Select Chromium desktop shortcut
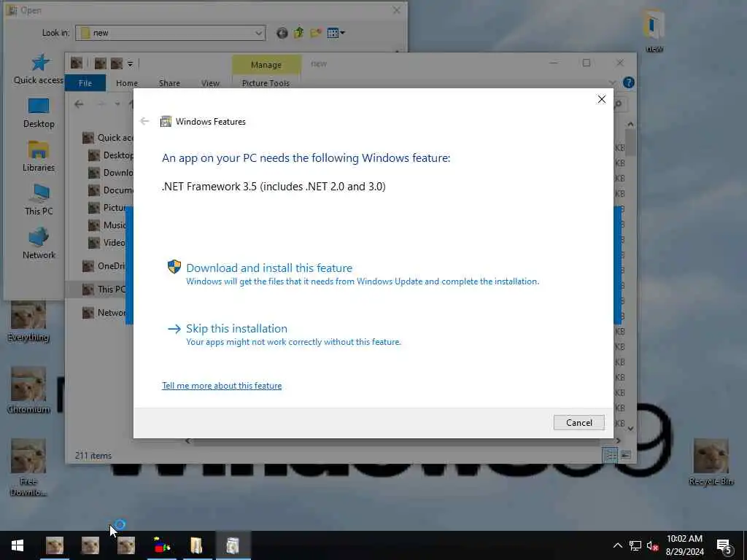The height and width of the screenshot is (560, 747). 28,391
